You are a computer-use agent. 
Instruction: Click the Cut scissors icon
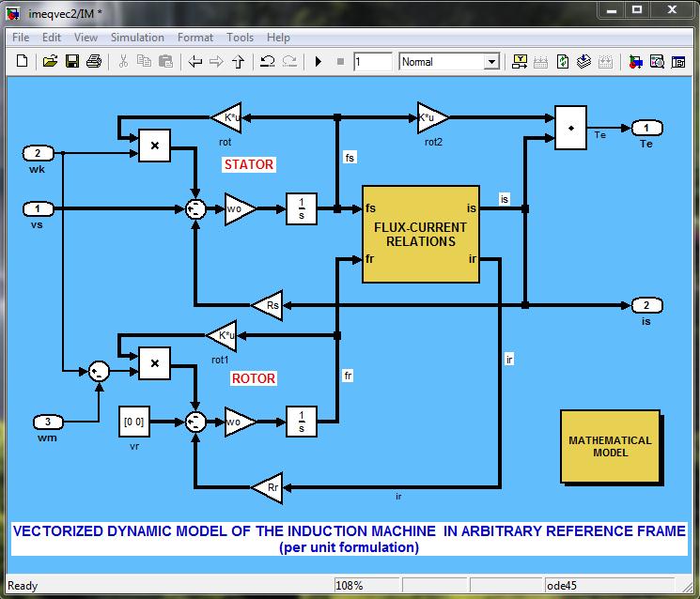pos(124,61)
